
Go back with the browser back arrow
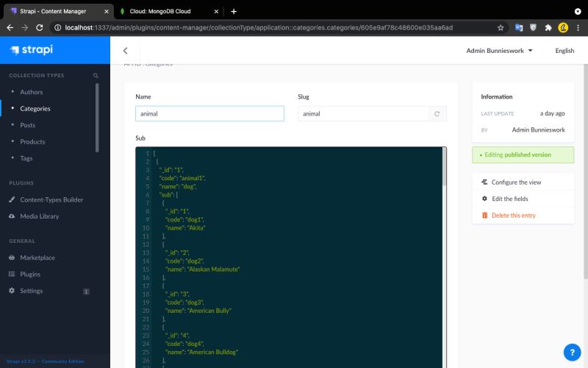click(10, 27)
